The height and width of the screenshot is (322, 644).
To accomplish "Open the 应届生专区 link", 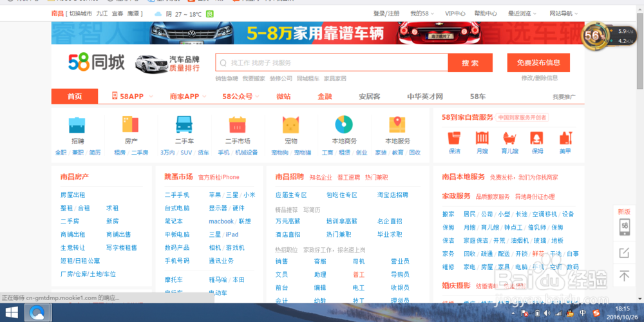I will 291,194.
